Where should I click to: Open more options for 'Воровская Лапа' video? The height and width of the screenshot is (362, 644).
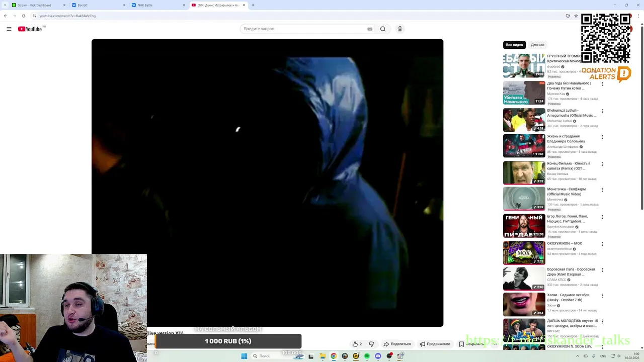tap(602, 270)
